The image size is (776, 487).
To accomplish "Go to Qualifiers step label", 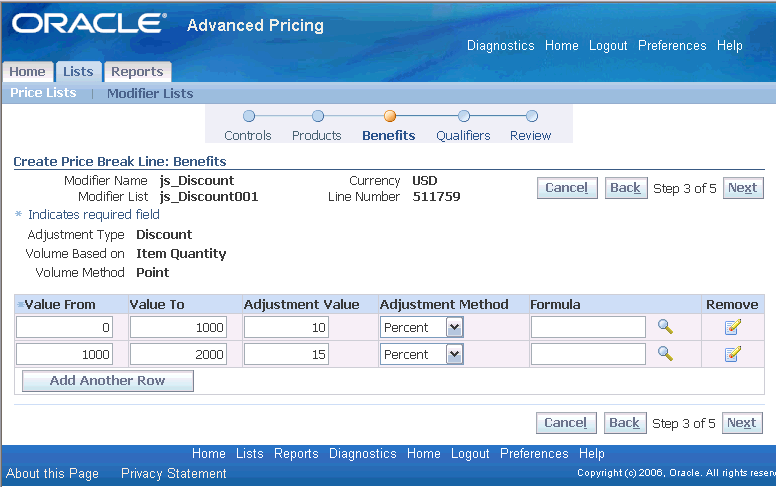I will (463, 136).
